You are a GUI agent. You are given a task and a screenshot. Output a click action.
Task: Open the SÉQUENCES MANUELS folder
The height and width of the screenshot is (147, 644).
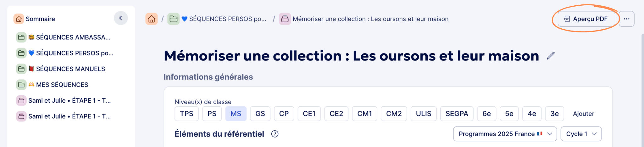[x=70, y=69]
